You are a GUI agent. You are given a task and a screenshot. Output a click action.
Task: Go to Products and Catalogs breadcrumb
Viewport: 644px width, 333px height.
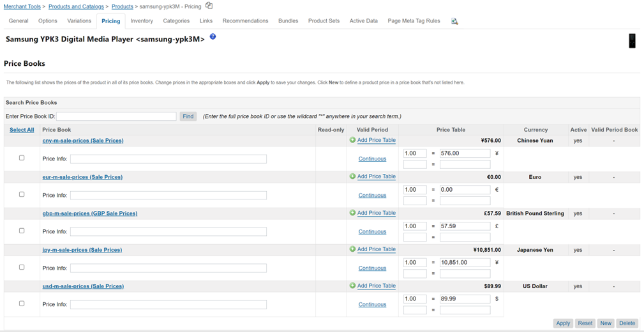(x=76, y=6)
